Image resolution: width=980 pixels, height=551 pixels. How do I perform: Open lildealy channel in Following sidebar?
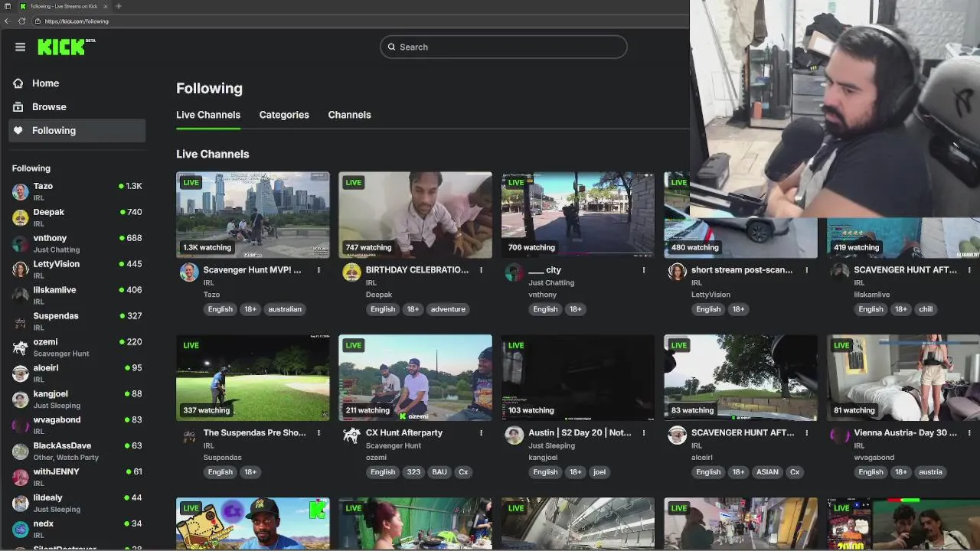click(77, 504)
